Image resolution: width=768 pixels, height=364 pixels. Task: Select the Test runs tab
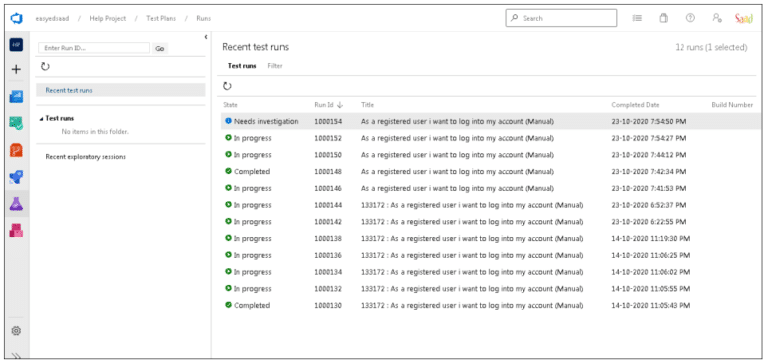pos(242,66)
